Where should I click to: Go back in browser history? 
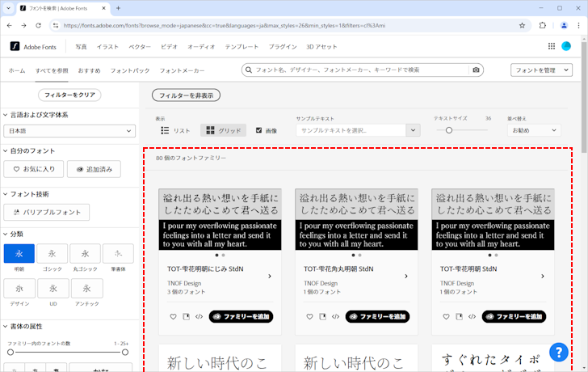(10, 26)
